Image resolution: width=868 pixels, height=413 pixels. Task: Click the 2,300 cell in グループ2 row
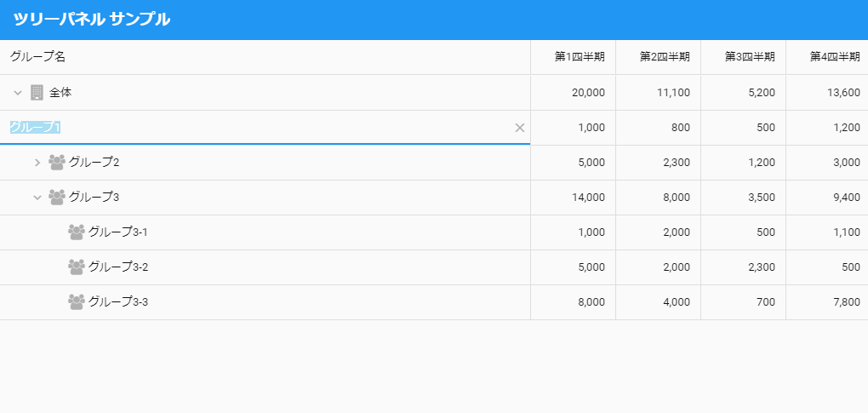click(x=658, y=163)
